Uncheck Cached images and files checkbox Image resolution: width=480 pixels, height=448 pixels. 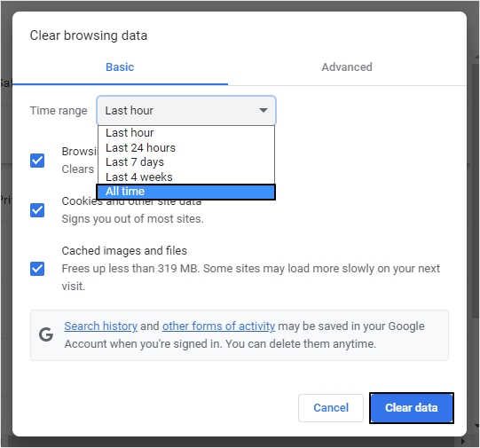click(37, 269)
